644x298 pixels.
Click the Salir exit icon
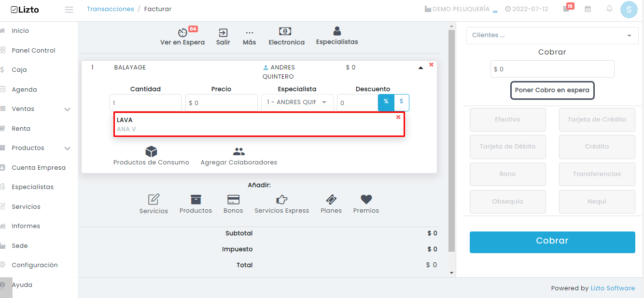[223, 33]
